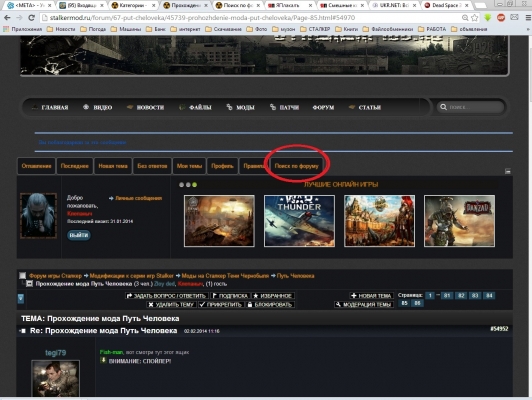Open the Личные сообщения link
The height and width of the screenshot is (400, 532).
click(138, 198)
